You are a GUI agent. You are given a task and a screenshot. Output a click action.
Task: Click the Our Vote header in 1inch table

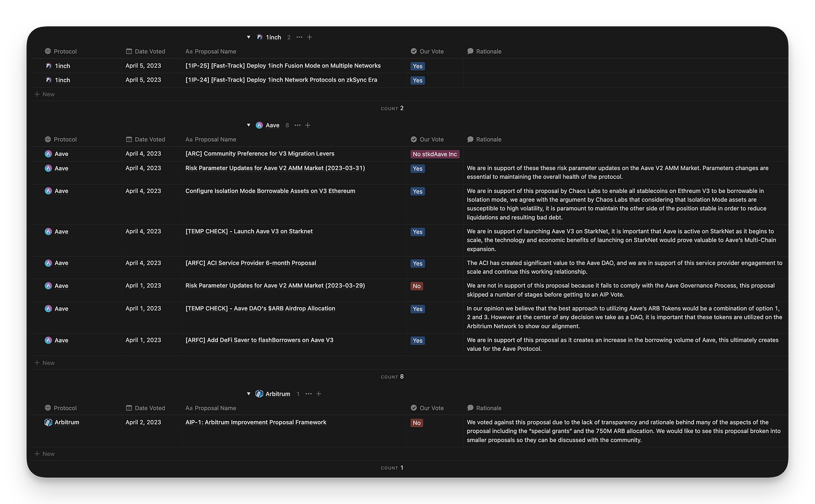(427, 51)
